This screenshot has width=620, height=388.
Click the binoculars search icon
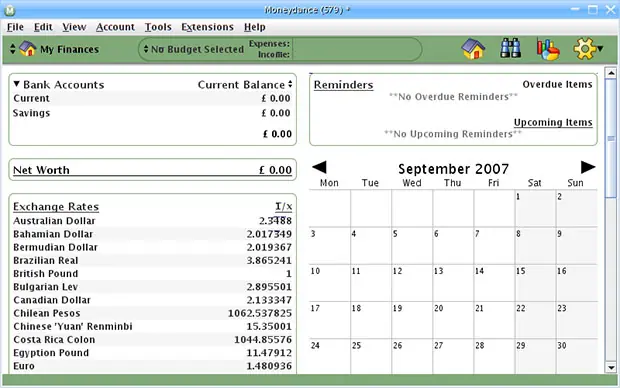pyautogui.click(x=510, y=49)
